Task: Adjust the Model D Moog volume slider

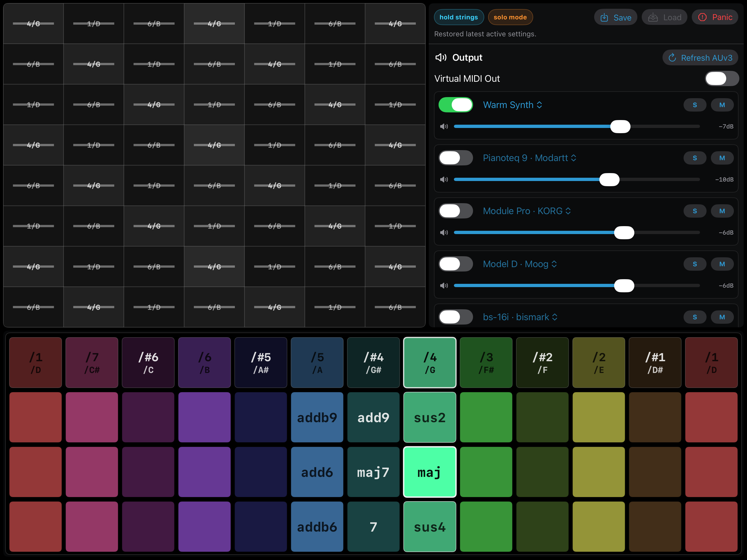Action: coord(576,286)
